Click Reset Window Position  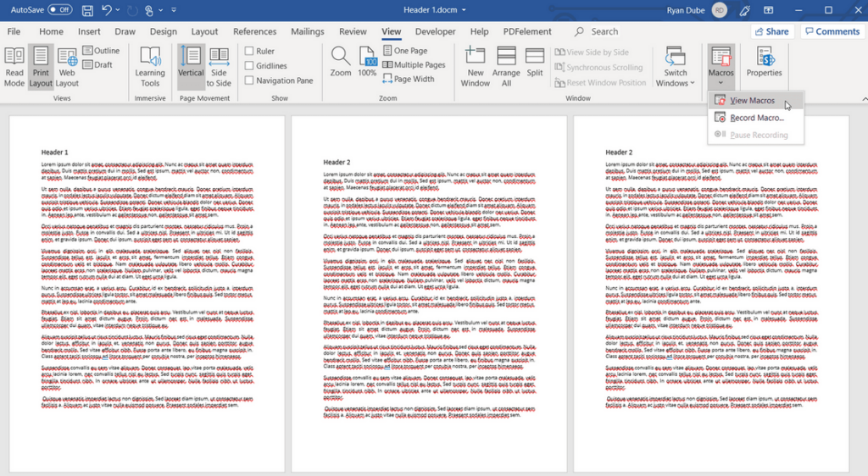(601, 82)
